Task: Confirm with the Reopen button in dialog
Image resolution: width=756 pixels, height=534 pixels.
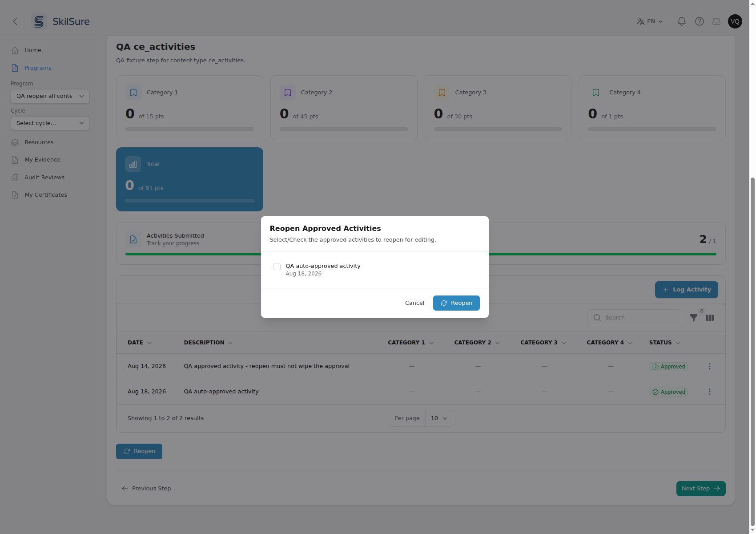Action: tap(456, 303)
